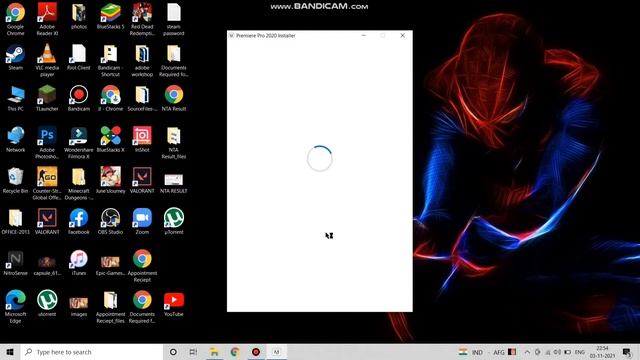Switch to Bandicam recorder on taskbar
The height and width of the screenshot is (360, 640).
[x=256, y=352]
